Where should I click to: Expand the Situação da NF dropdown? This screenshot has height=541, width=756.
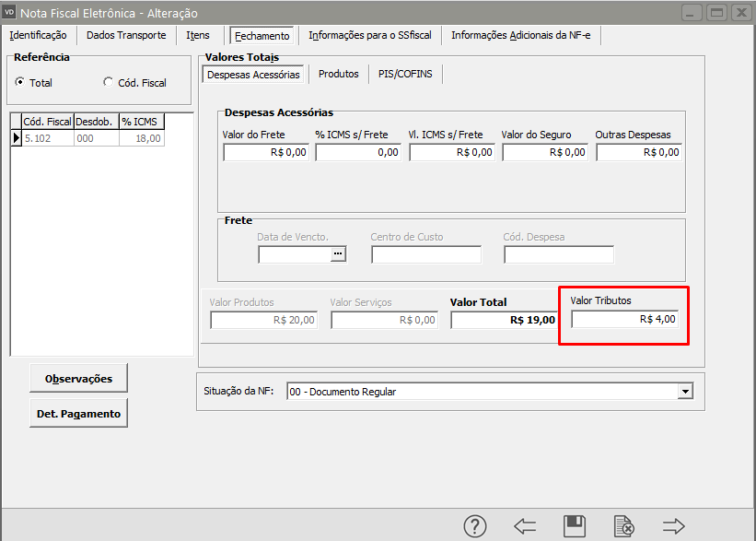684,392
